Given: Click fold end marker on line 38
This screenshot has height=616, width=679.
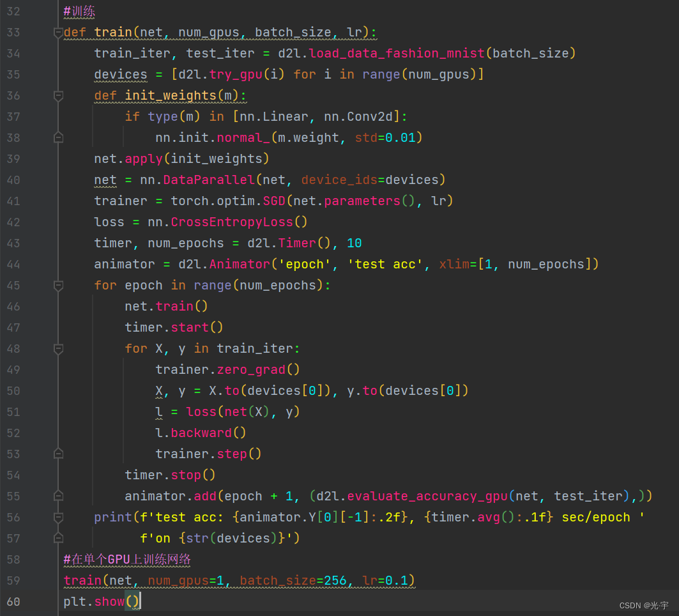Looking at the screenshot, I should (x=58, y=138).
